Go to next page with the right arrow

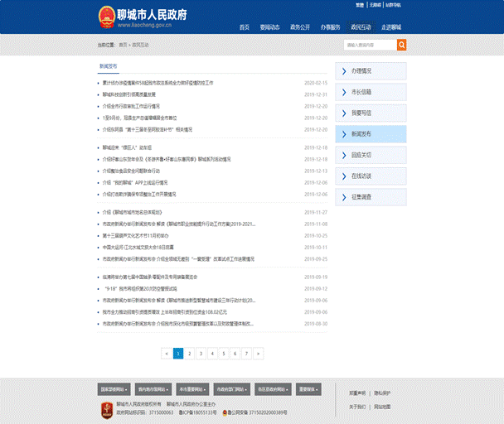258,354
